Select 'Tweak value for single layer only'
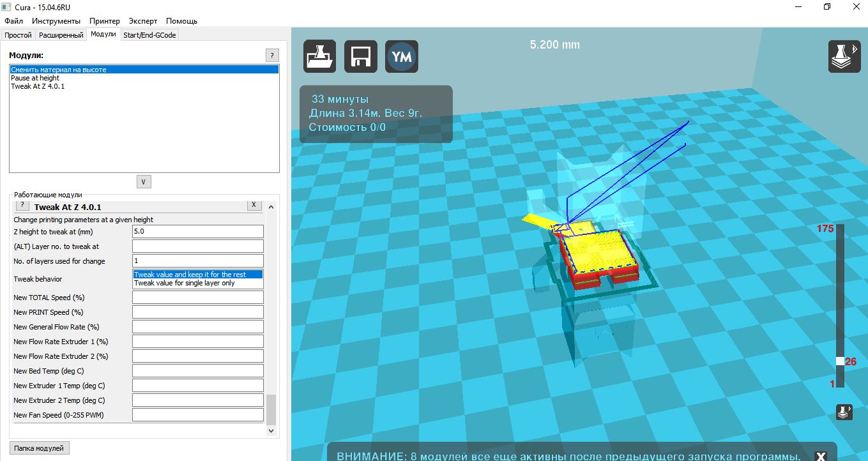Screen dimensions: 868x461 pos(185,283)
